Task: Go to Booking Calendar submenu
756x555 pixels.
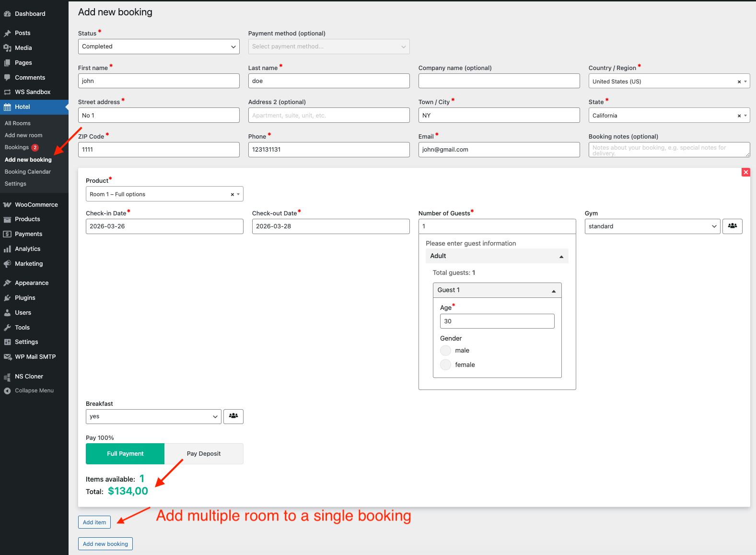Action: click(x=28, y=172)
